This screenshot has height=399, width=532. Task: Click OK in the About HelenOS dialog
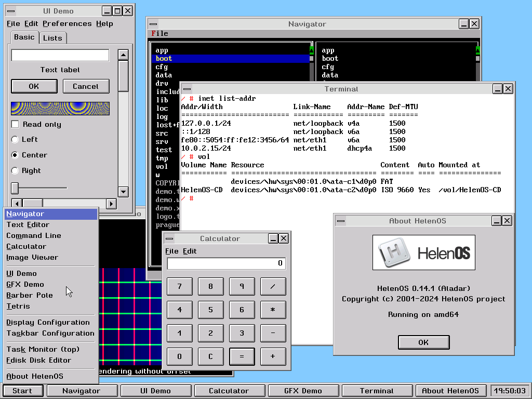423,342
